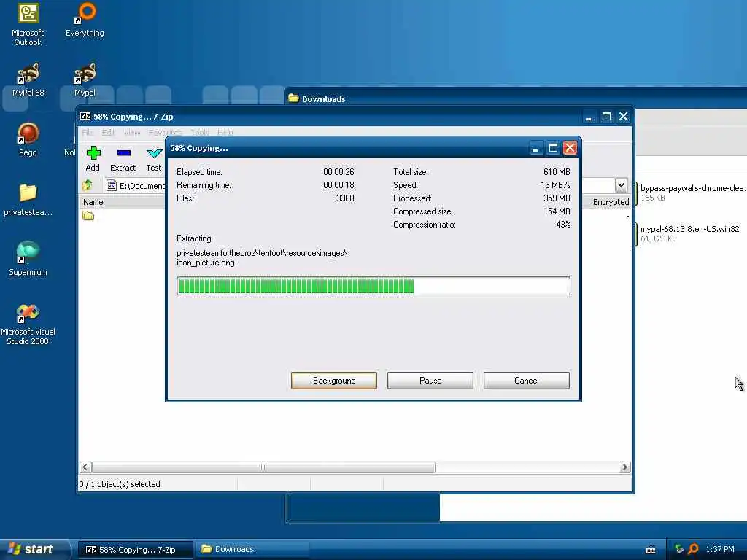747x560 pixels.
Task: Maximize the 58% Copying dialog
Action: coord(553,148)
